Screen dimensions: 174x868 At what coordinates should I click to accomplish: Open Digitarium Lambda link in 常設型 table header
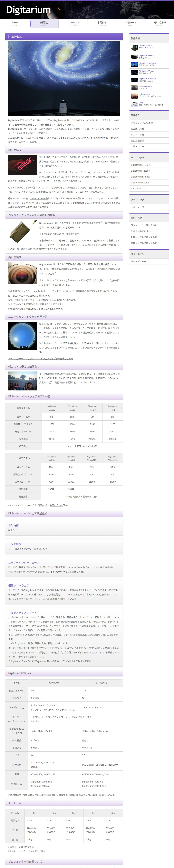51,458
